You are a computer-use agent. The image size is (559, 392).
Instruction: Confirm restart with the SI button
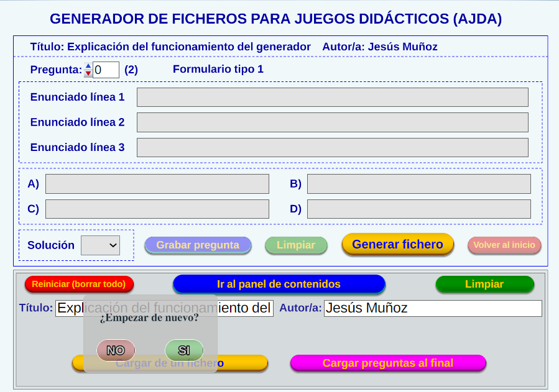coord(184,350)
